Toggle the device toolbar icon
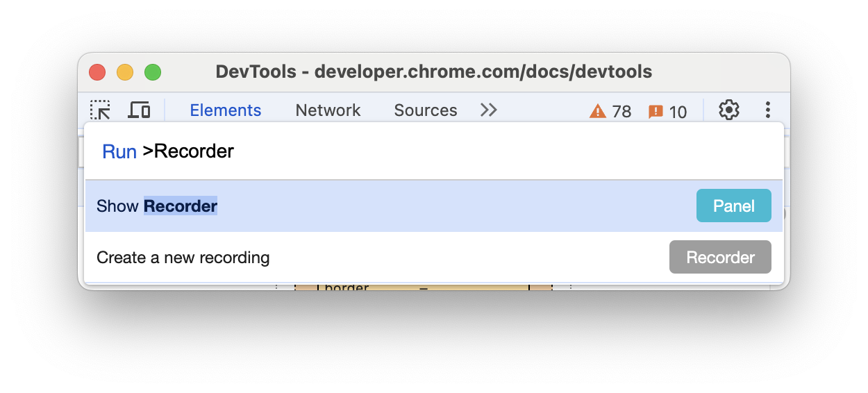The image size is (868, 393). (140, 110)
